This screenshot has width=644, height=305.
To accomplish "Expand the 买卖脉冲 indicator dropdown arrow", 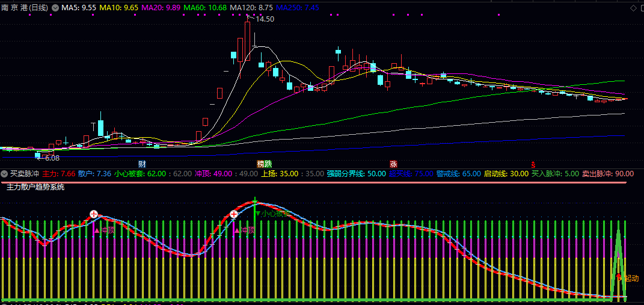I will point(4,174).
